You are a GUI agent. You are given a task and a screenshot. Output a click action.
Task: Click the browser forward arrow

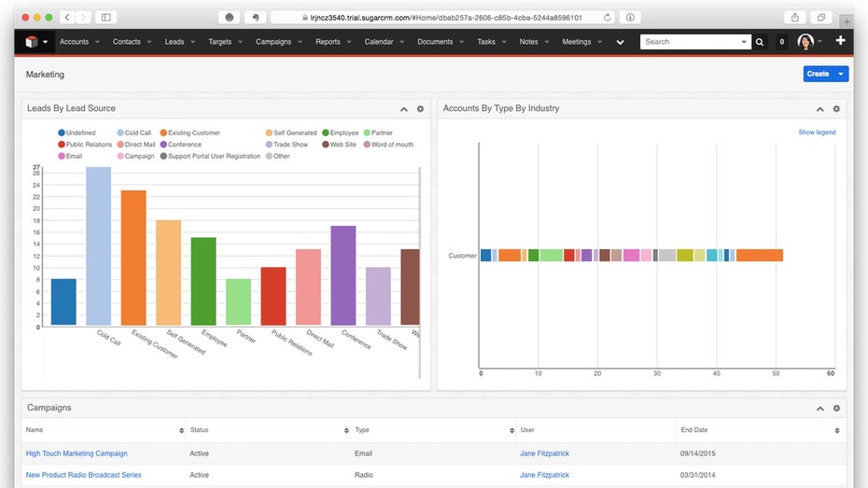(x=84, y=18)
